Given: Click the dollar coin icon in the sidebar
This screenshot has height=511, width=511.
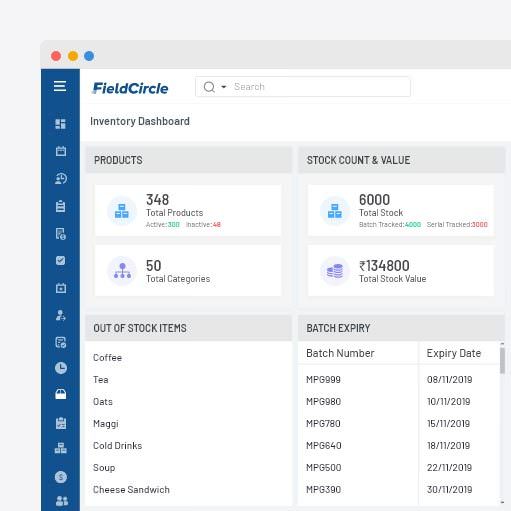Looking at the screenshot, I should [x=61, y=477].
